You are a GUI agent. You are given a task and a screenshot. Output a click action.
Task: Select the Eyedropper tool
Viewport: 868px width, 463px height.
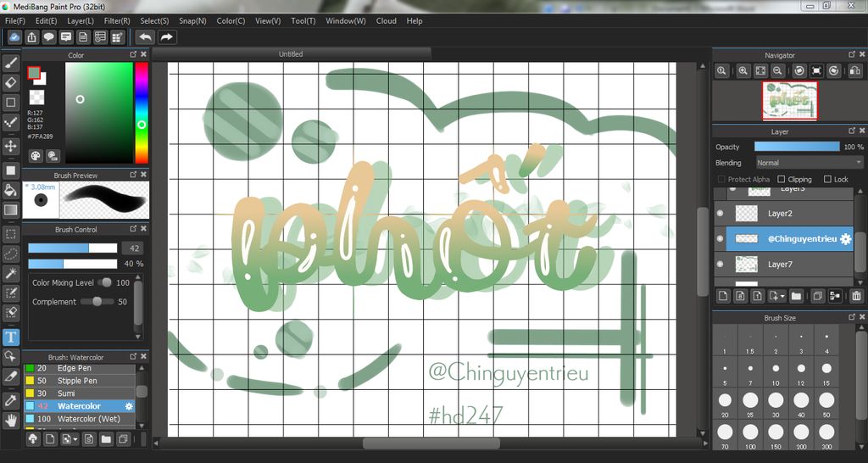pos(10,400)
